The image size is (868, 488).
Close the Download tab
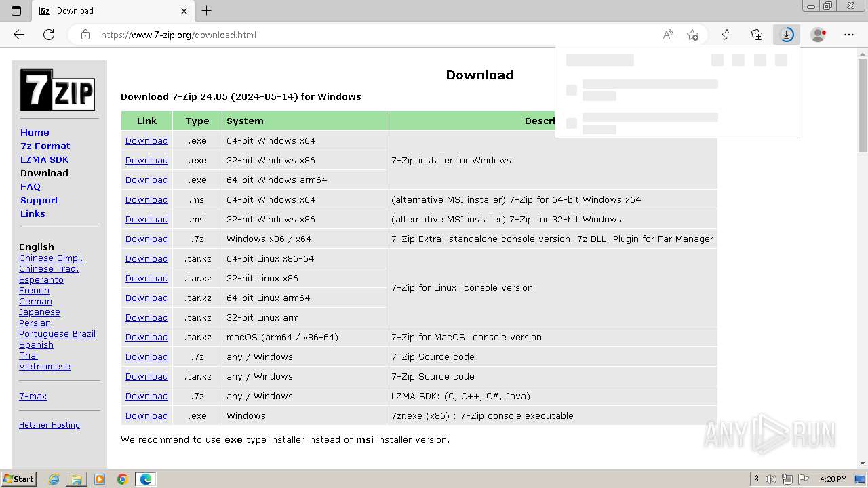[184, 11]
